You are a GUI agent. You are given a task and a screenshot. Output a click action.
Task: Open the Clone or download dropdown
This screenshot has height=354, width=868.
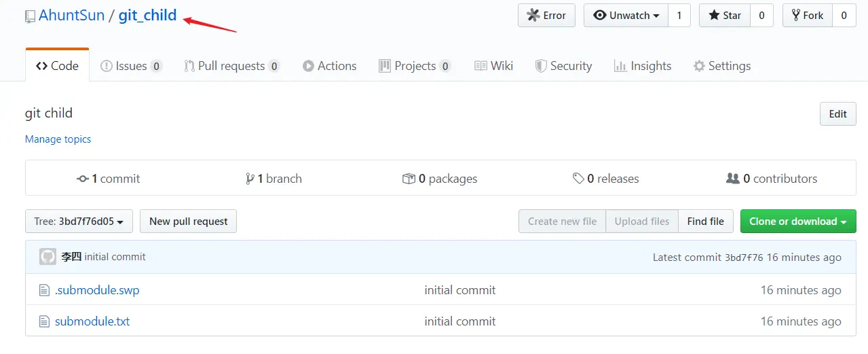[797, 222]
